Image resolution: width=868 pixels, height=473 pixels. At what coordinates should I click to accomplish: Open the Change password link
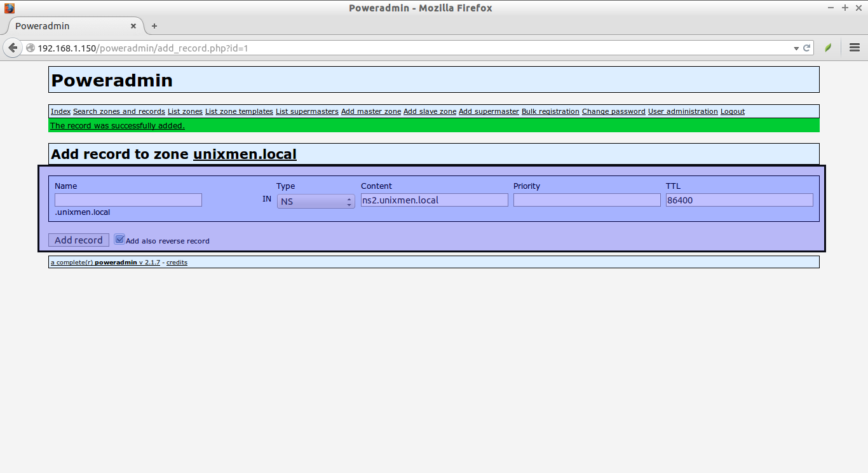(x=614, y=111)
